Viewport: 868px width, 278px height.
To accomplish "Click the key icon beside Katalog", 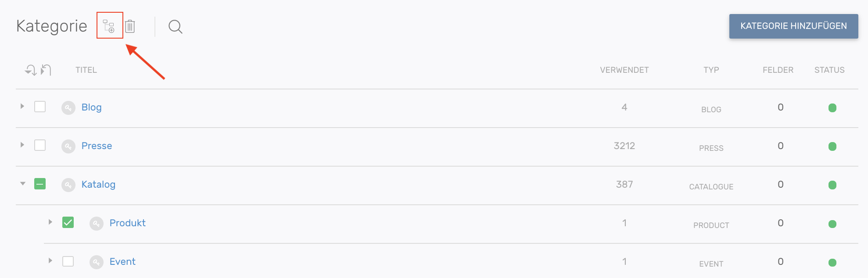I will [x=68, y=185].
